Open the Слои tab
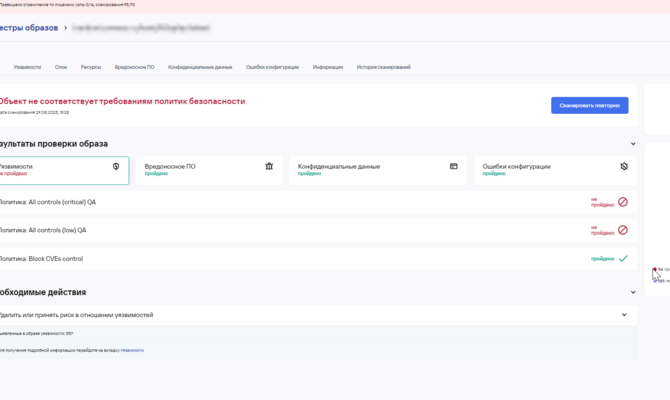 [x=61, y=67]
